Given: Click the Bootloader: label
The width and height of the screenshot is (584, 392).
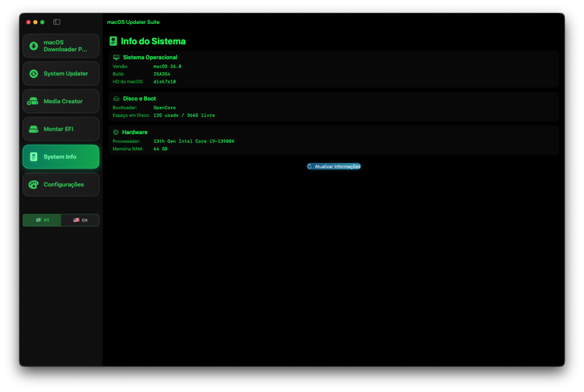Looking at the screenshot, I should (125, 107).
